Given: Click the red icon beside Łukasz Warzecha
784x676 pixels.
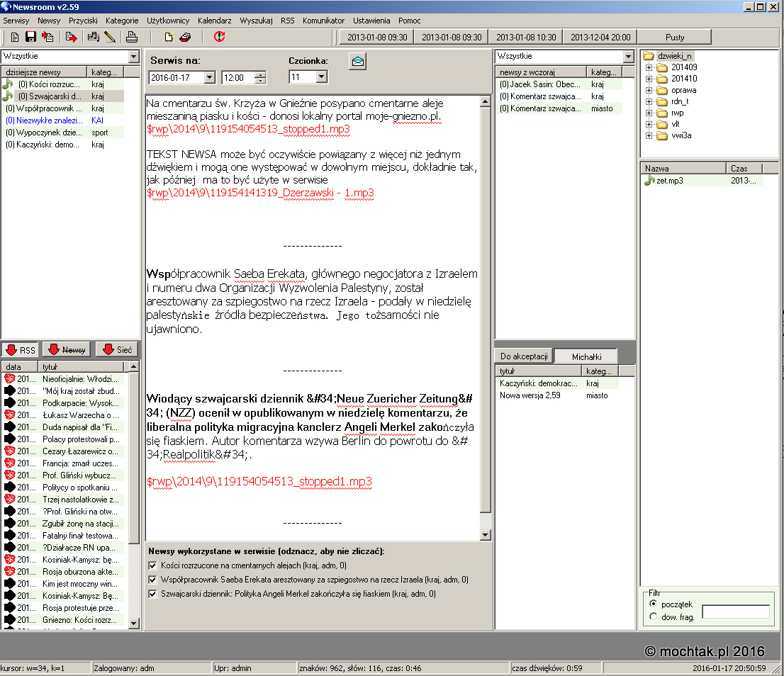Looking at the screenshot, I should pos(9,415).
